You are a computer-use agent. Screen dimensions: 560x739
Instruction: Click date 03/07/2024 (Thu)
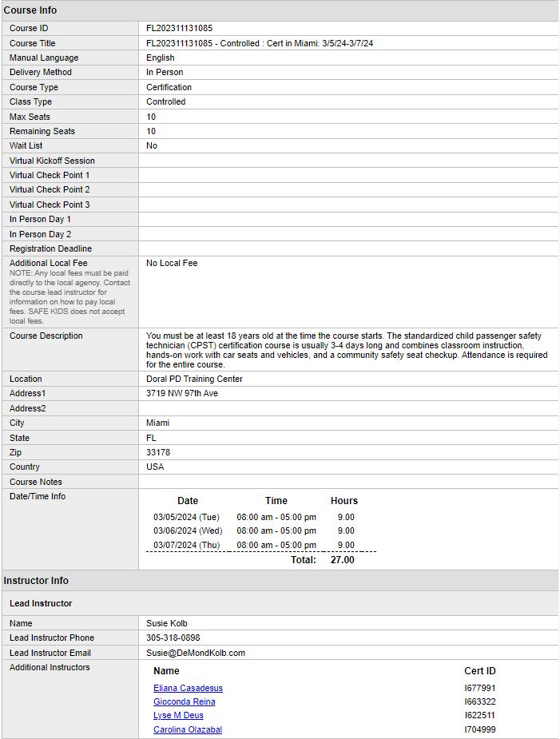click(187, 545)
